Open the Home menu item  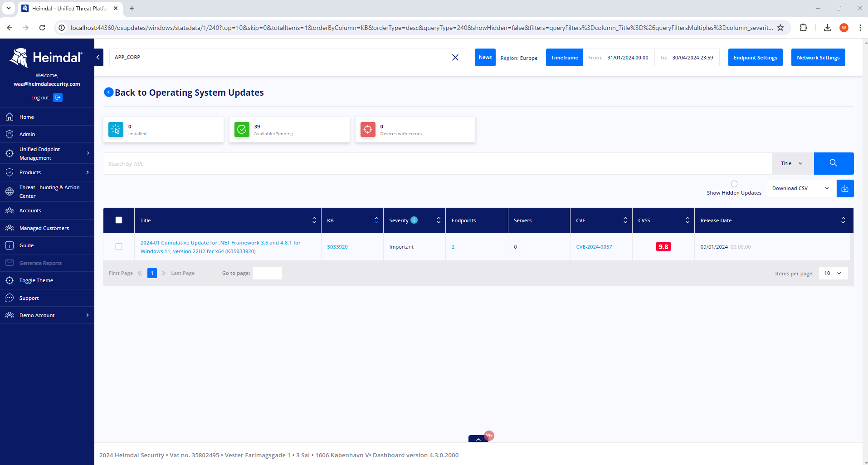(x=47, y=117)
